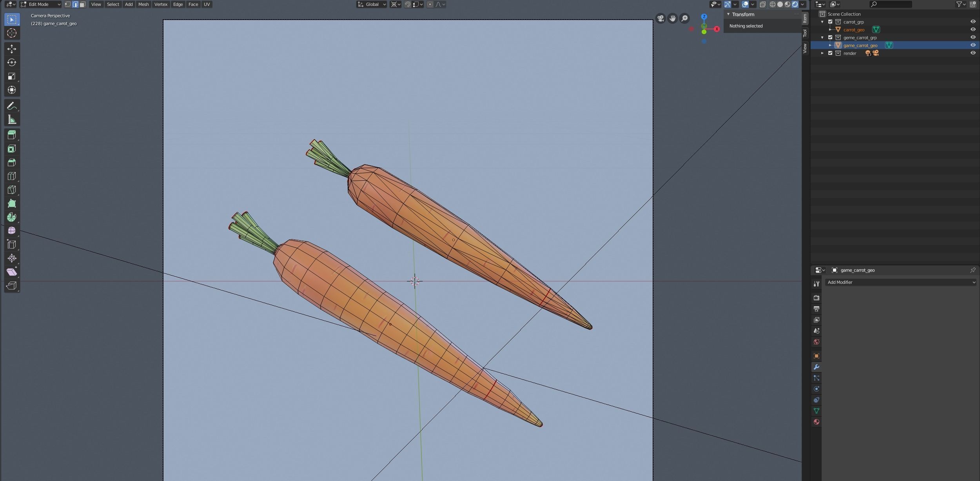Enable vertex select mode

(68, 4)
